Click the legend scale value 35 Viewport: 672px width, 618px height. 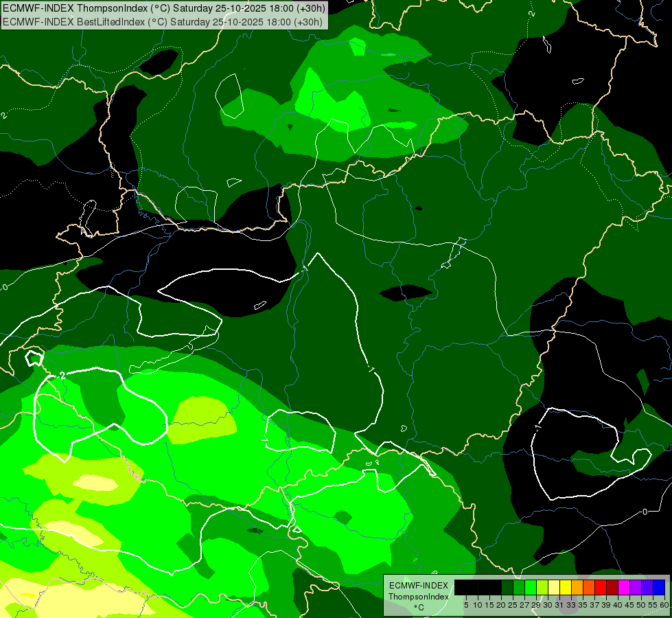tap(583, 605)
